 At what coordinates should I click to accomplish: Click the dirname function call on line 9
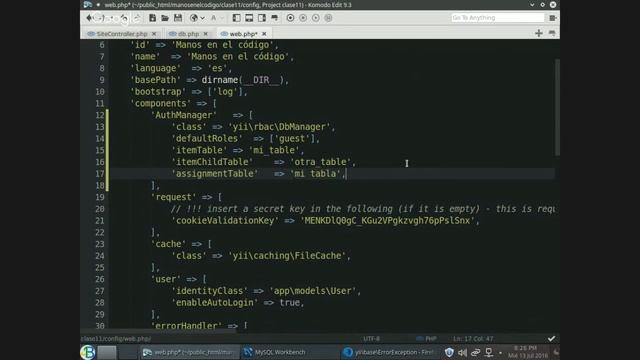pyautogui.click(x=220, y=80)
